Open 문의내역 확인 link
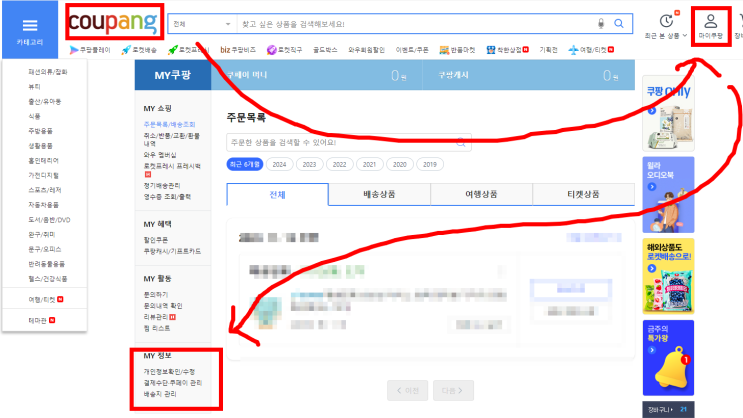The image size is (743, 418). tap(163, 306)
